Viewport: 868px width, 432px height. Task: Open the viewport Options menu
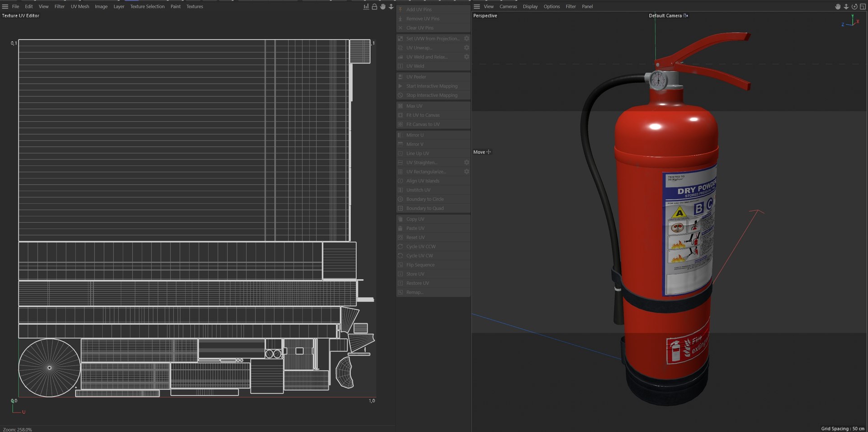(552, 6)
